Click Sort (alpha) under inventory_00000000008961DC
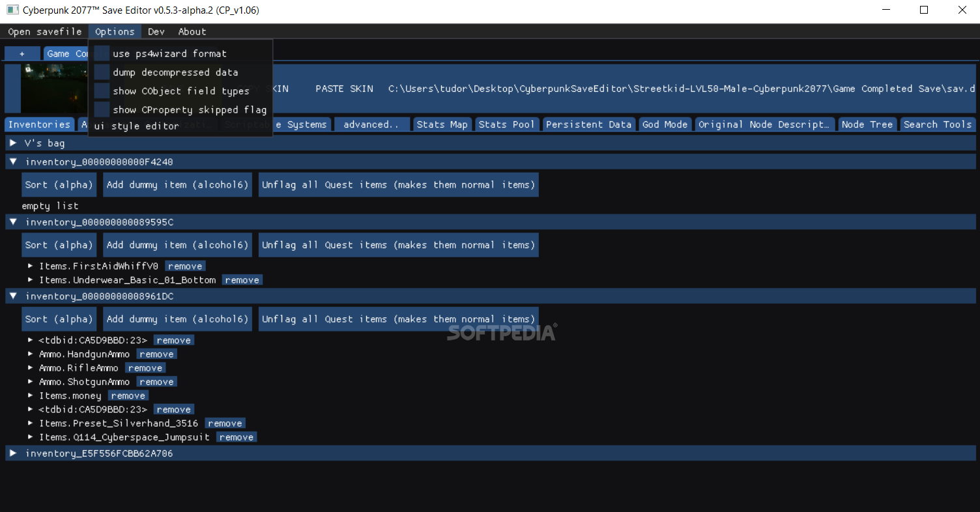Viewport: 980px width, 512px height. 59,319
